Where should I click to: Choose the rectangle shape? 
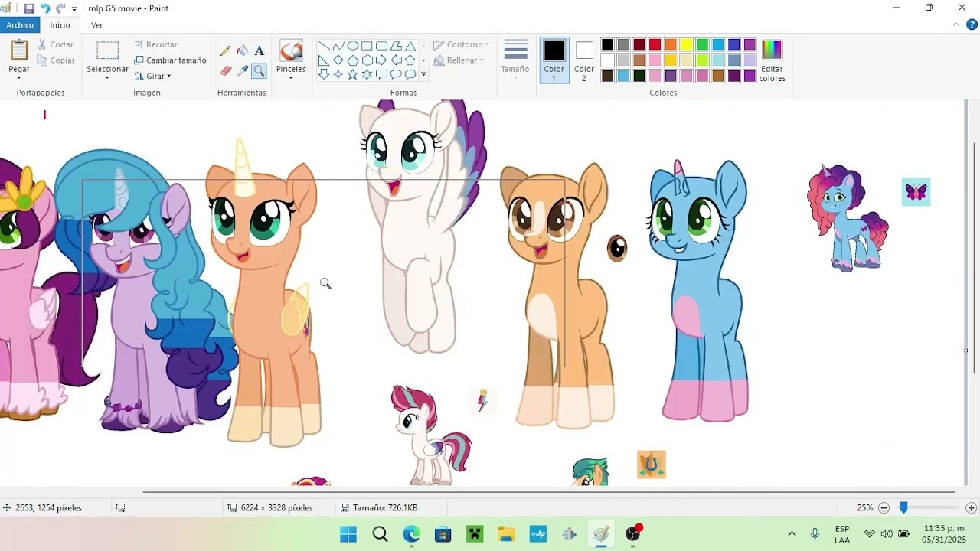click(367, 46)
